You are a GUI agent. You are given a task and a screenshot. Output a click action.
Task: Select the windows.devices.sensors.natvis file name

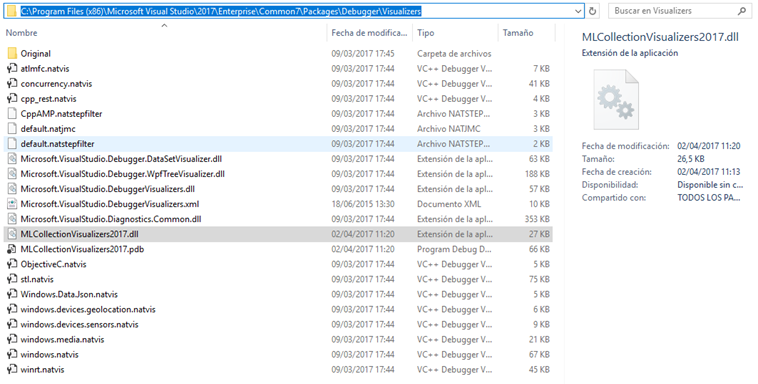coord(79,324)
